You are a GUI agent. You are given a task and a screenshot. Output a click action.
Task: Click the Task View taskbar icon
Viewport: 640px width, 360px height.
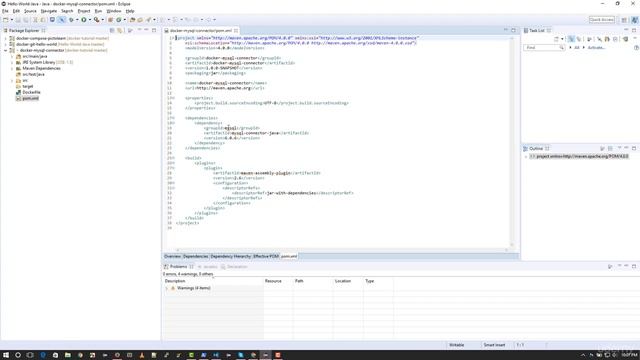point(30,355)
